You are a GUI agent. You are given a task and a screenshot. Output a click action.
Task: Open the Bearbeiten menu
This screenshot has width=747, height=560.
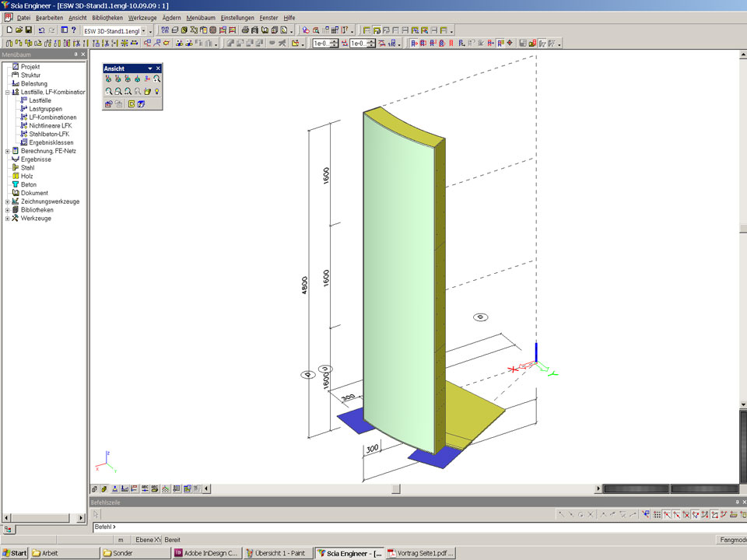(x=49, y=17)
